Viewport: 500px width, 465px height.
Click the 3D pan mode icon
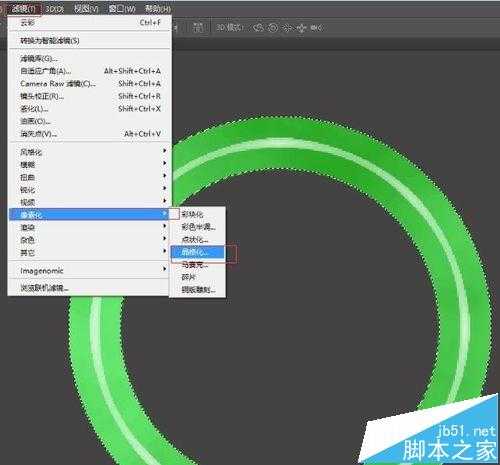pyautogui.click(x=287, y=28)
